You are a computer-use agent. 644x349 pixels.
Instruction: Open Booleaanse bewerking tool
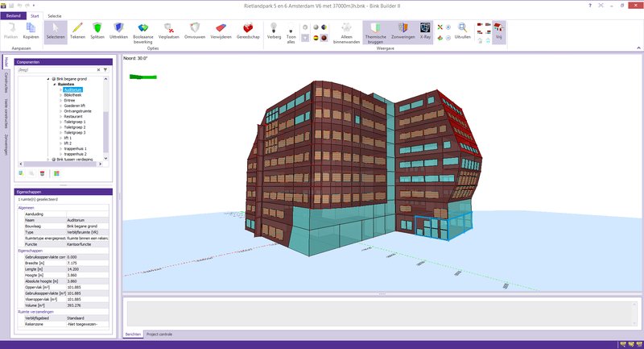coord(143,33)
